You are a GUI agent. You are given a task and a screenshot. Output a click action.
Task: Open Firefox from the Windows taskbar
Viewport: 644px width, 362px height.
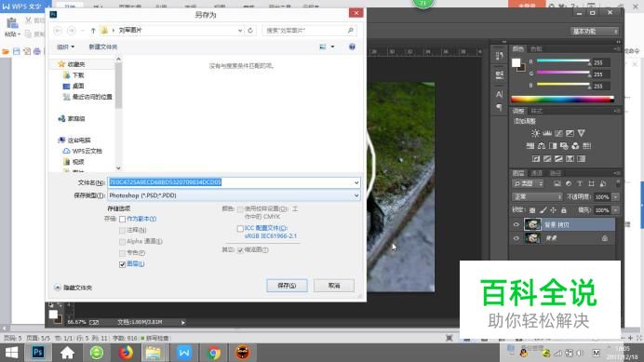coord(126,353)
